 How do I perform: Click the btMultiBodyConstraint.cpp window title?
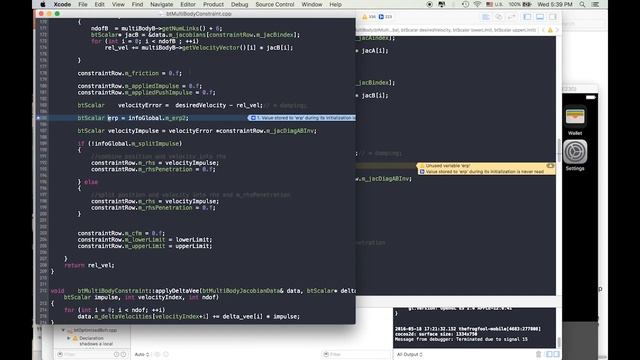(x=199, y=14)
